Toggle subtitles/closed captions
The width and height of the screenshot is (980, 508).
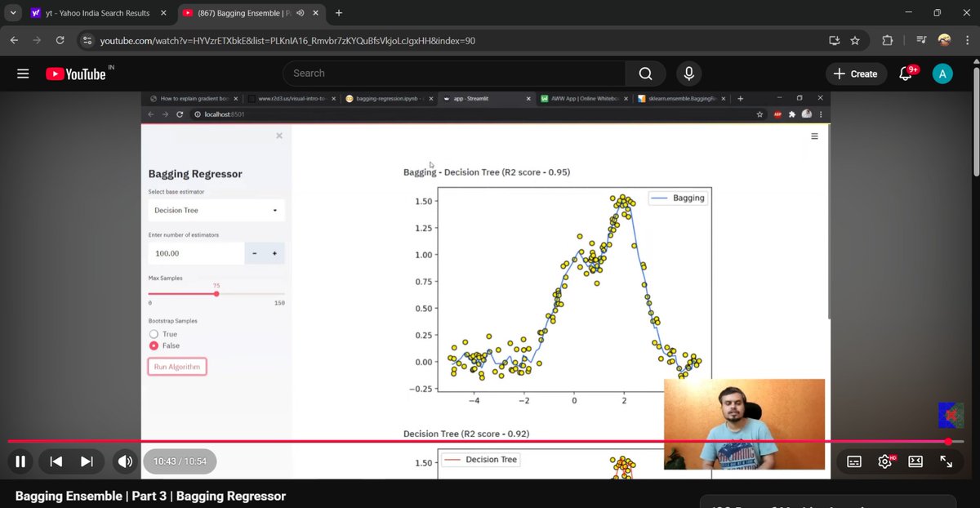click(x=854, y=461)
